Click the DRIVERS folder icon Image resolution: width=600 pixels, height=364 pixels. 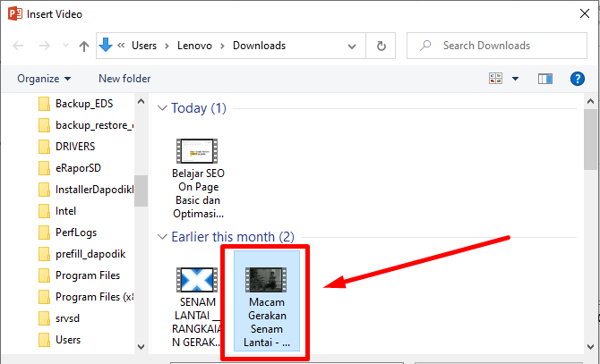tap(44, 147)
